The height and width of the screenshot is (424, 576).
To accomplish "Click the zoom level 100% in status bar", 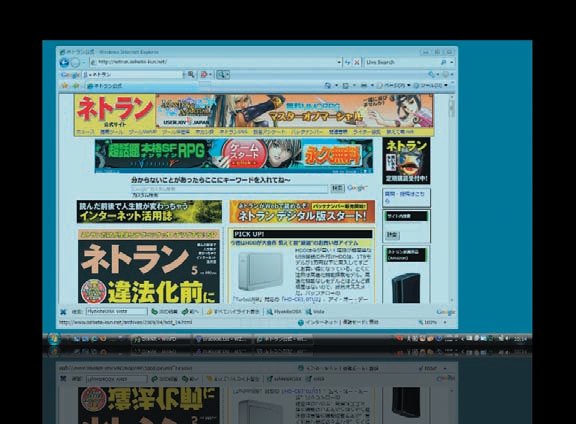I will point(428,323).
